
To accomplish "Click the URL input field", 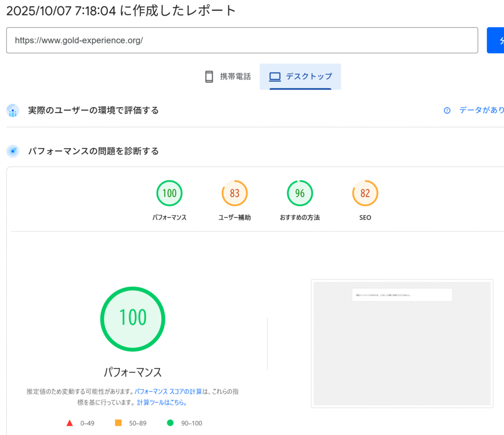I will (x=241, y=40).
